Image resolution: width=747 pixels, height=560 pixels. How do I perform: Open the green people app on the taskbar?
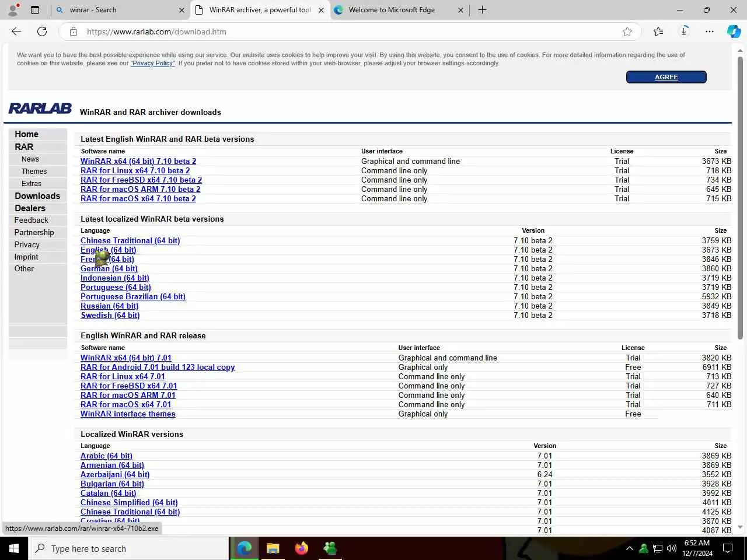coord(330,548)
